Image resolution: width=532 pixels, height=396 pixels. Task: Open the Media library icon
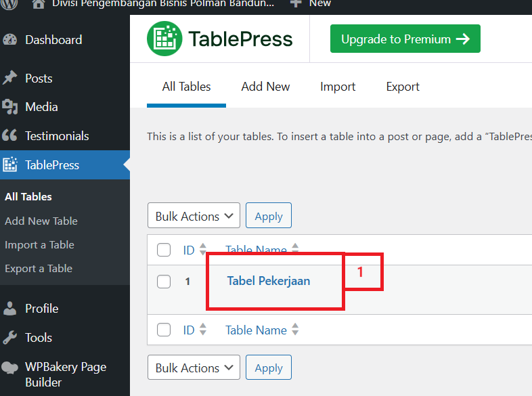click(x=9, y=107)
